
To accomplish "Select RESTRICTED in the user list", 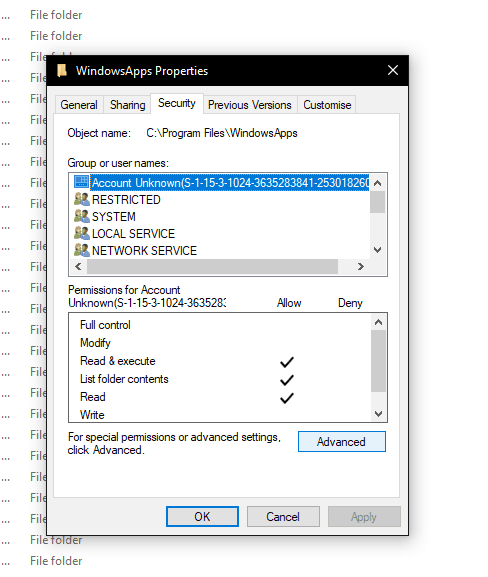I will click(126, 200).
